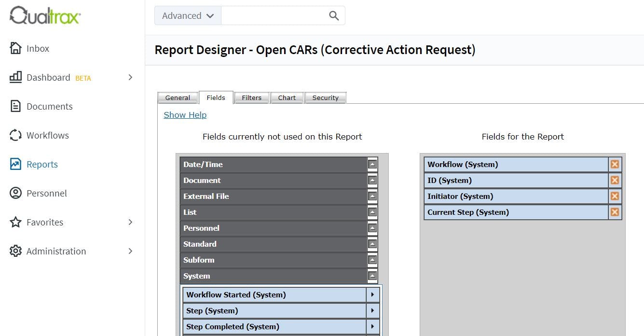Toggle the Personnel field group
Image resolution: width=644 pixels, height=336 pixels.
tap(372, 228)
